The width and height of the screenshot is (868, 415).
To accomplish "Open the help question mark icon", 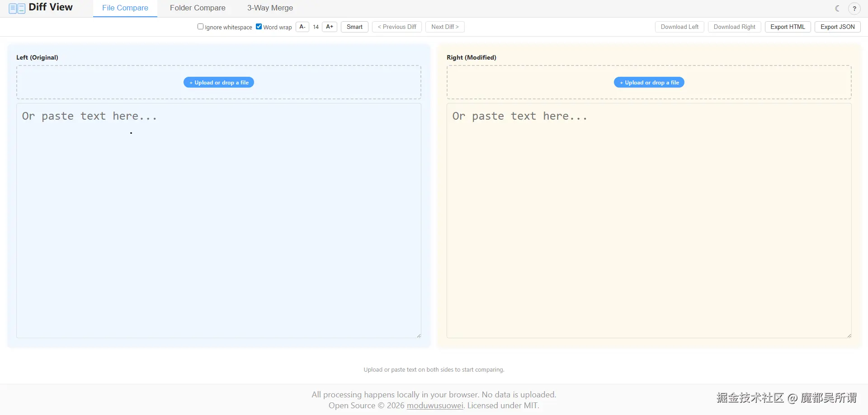I will point(854,9).
